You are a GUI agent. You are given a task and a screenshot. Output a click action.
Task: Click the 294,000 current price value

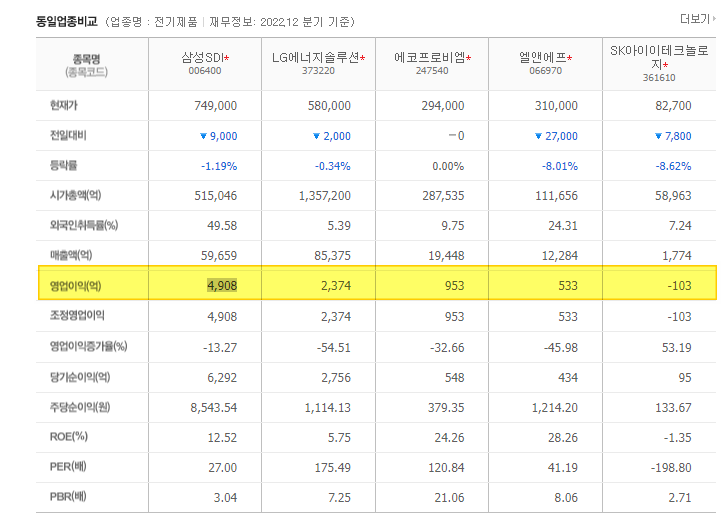[x=443, y=106]
